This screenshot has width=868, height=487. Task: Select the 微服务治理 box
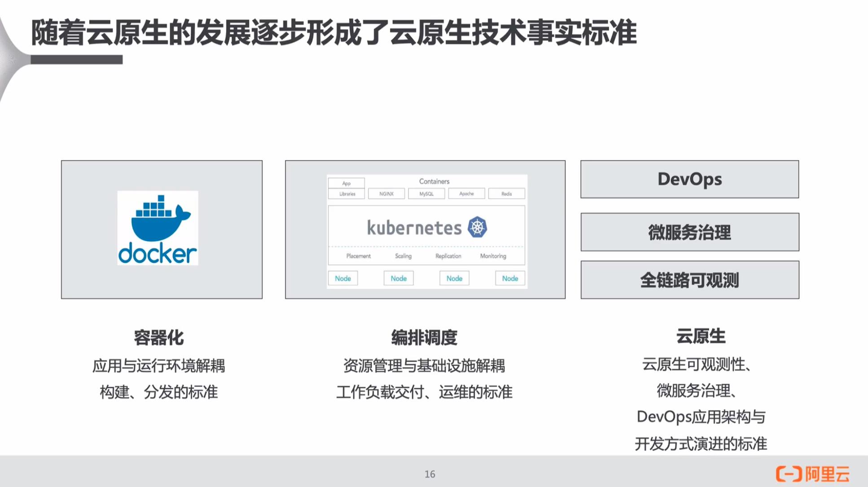click(689, 232)
